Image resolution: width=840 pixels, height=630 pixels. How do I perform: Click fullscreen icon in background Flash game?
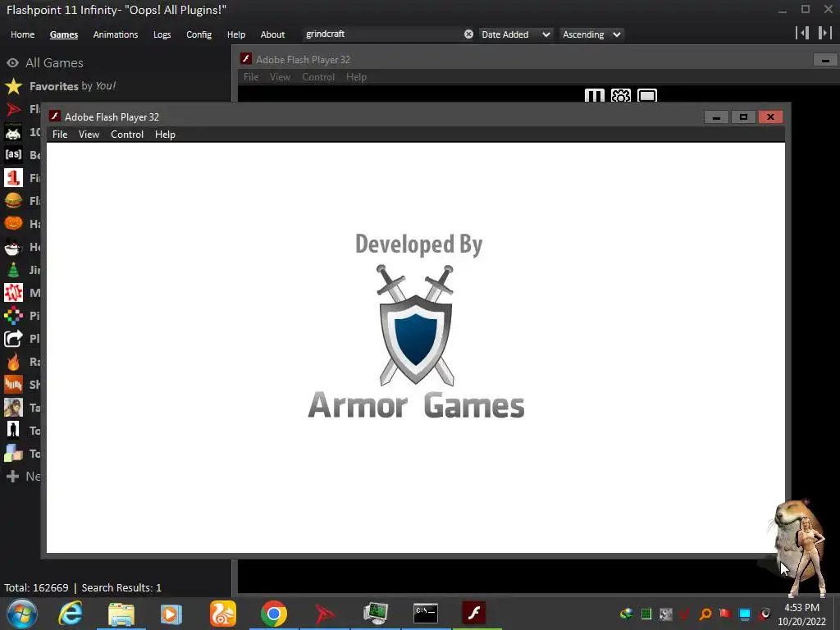[x=647, y=95]
